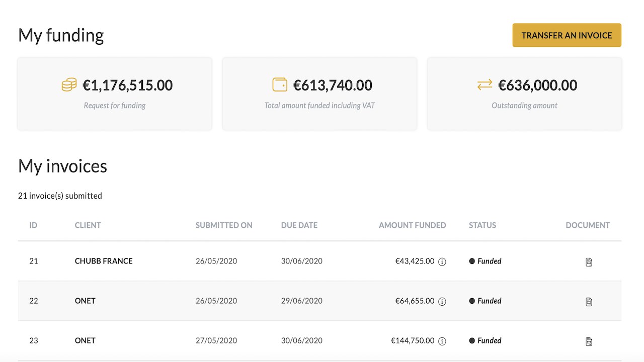The height and width of the screenshot is (362, 644).
Task: Open document icon for invoice 21
Action: click(x=589, y=262)
